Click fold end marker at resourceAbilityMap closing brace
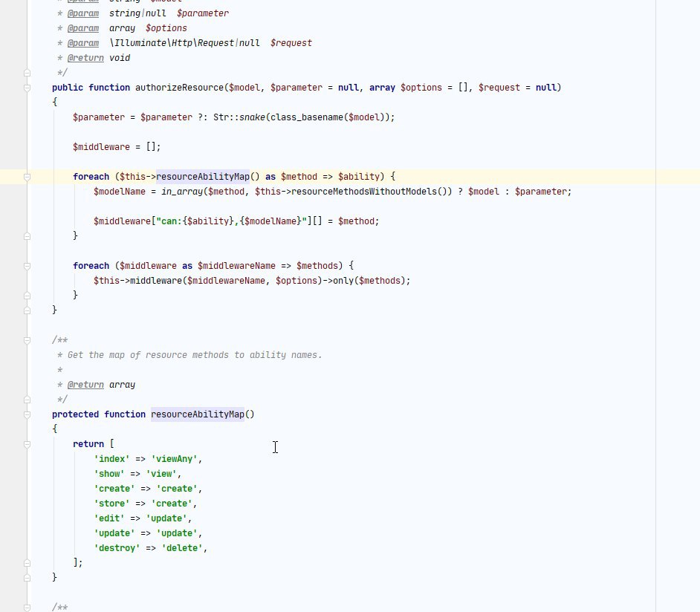The image size is (700, 612). (x=27, y=578)
